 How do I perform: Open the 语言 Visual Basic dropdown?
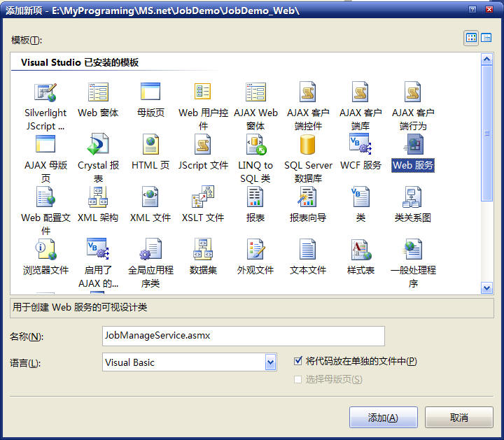271,362
